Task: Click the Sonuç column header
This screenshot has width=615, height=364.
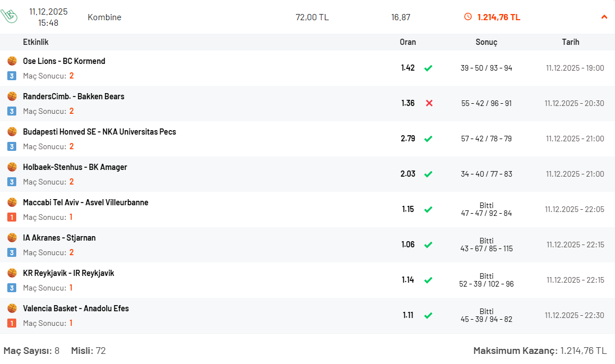Action: 487,42
